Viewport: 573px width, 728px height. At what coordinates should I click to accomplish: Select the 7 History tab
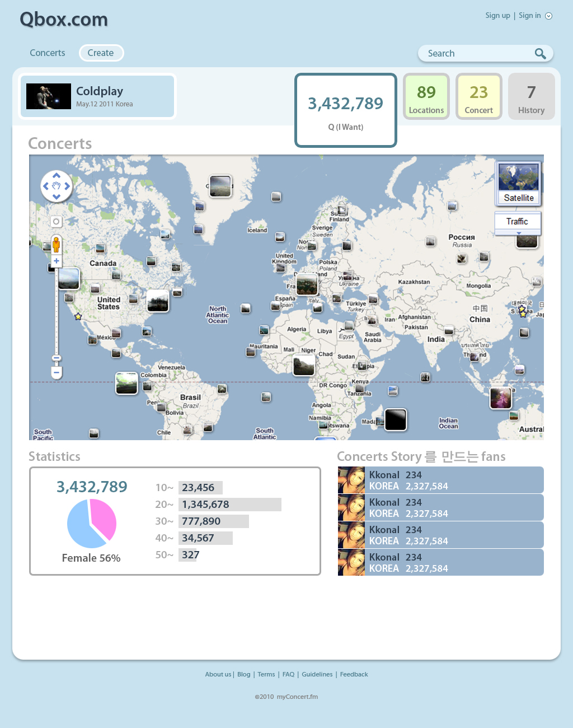point(532,96)
